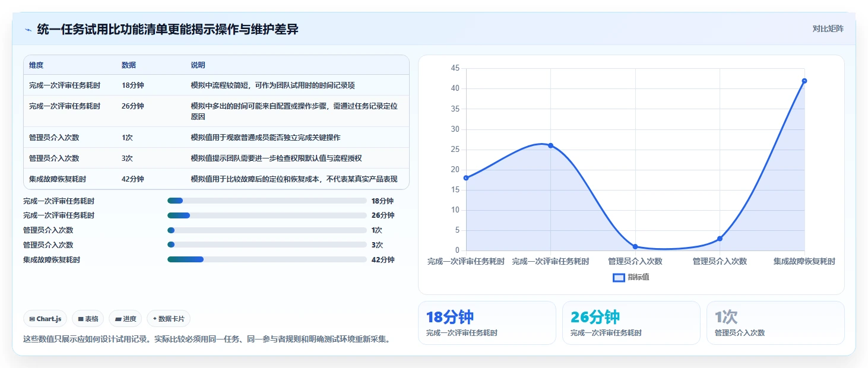
Task: Open the 18分钟 stat card
Action: [x=487, y=323]
